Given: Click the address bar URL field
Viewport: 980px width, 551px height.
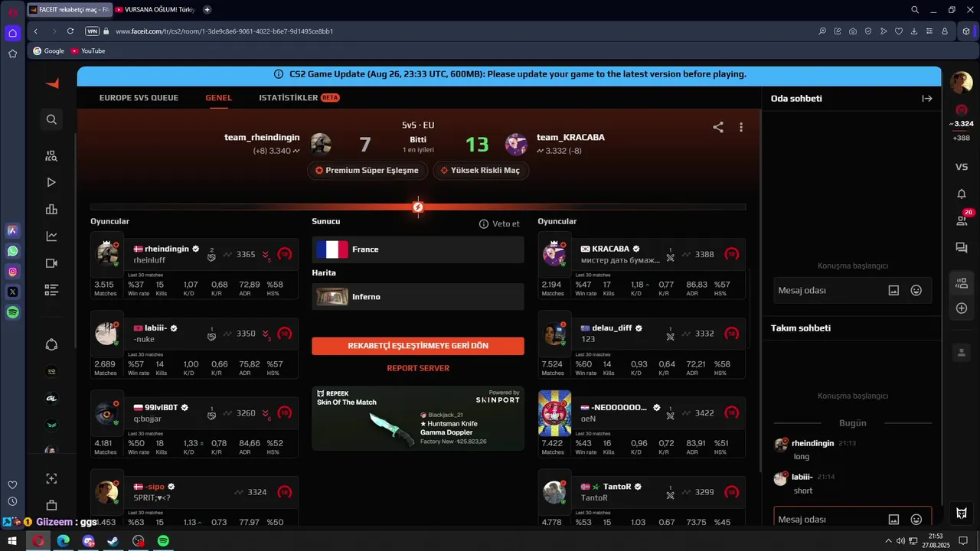Looking at the screenshot, I should point(459,31).
